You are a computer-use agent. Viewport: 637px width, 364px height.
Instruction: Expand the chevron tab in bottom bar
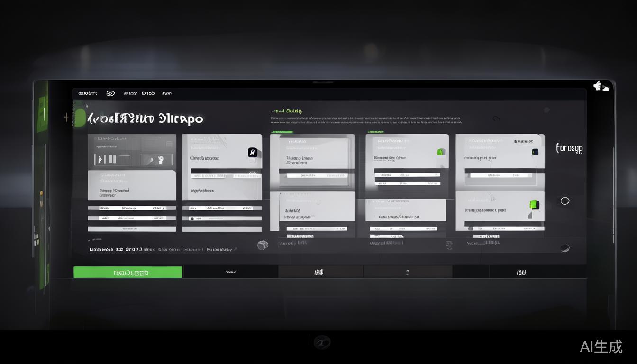click(x=231, y=272)
